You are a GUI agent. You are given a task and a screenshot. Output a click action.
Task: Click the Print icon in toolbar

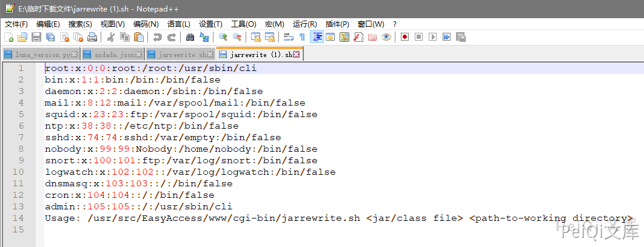(92, 37)
